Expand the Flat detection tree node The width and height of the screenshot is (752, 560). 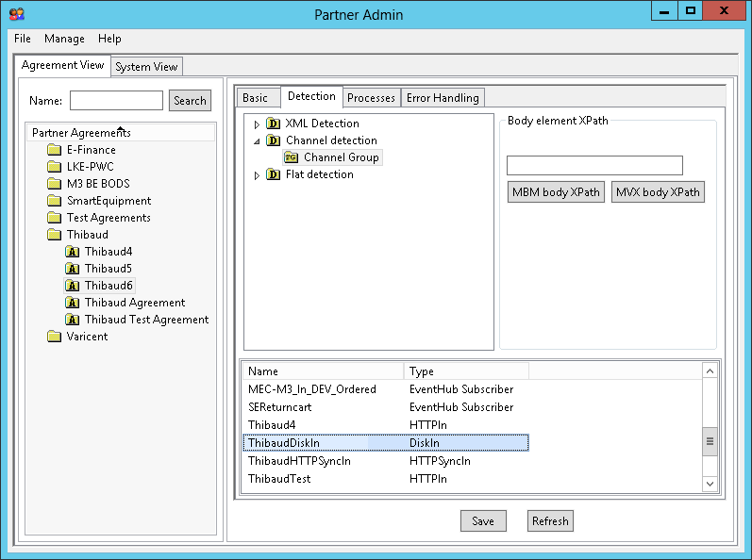point(257,175)
